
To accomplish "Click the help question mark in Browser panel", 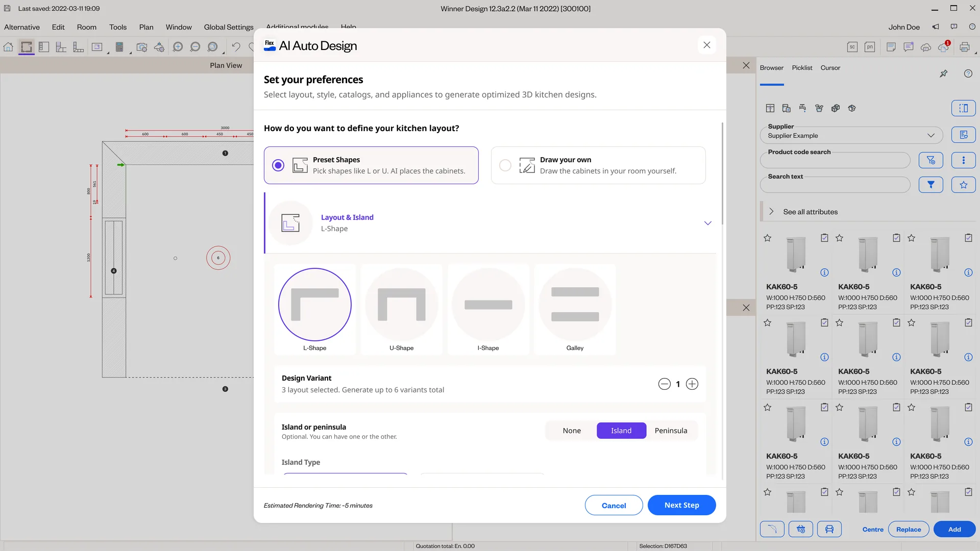I will pos(968,73).
